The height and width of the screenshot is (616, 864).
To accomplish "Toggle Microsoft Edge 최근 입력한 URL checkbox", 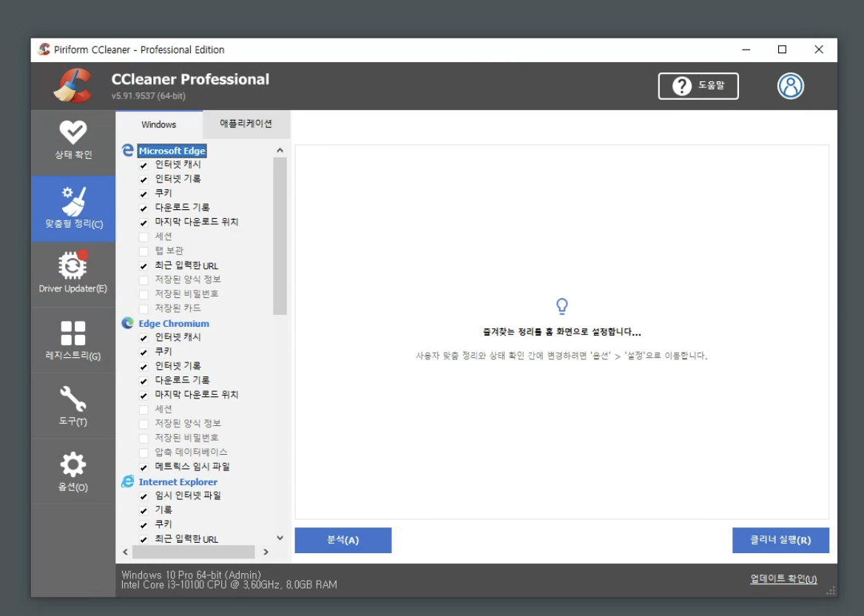I will tap(144, 266).
